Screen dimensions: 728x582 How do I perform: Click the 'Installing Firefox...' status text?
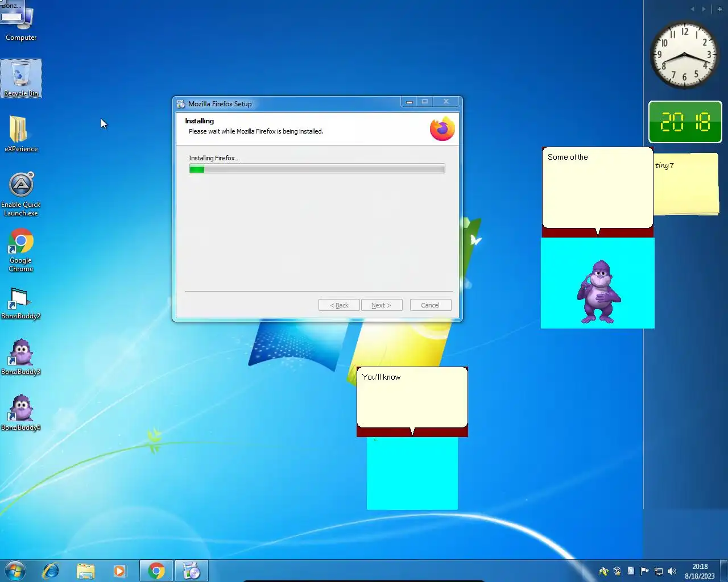(214, 158)
